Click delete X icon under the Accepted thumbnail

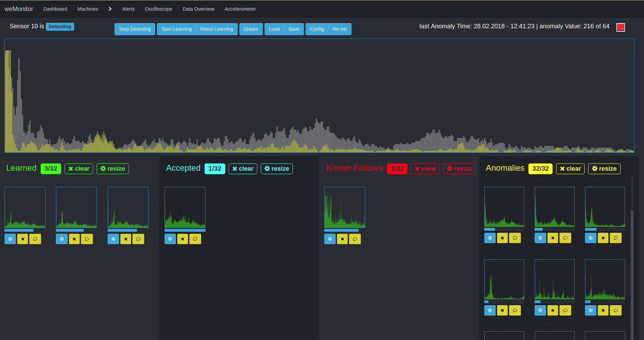coord(182,239)
